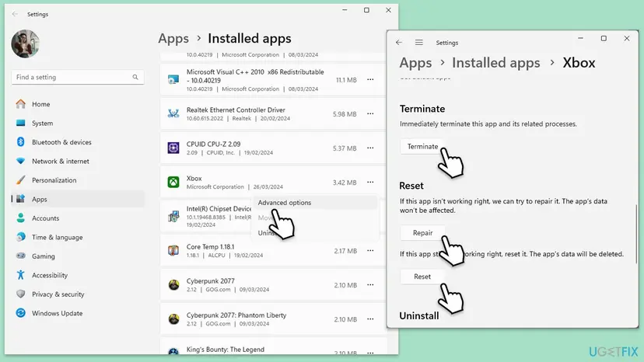Click the Intel Chipset Device icon
644x362 pixels.
[x=173, y=216]
